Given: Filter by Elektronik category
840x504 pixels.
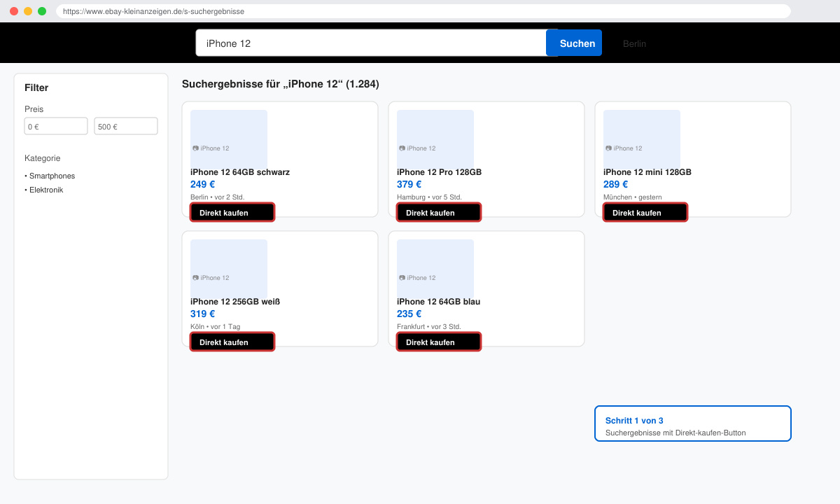Looking at the screenshot, I should 44,190.
